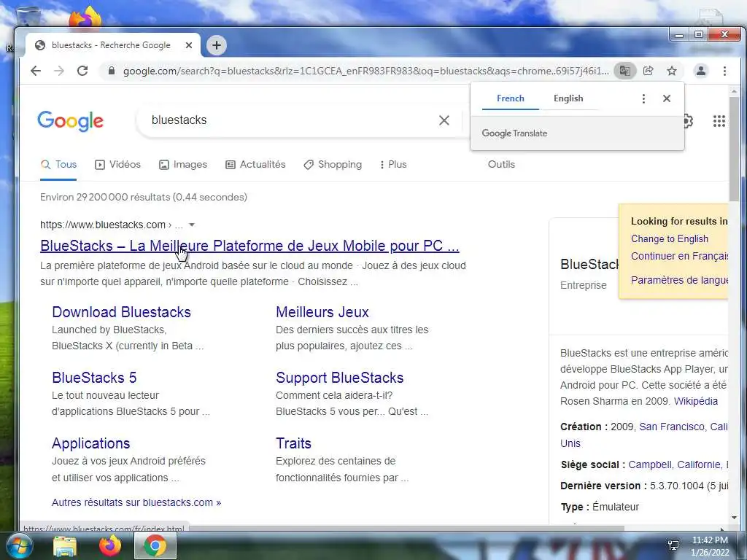
Task: Click Change to English link
Action: (670, 239)
